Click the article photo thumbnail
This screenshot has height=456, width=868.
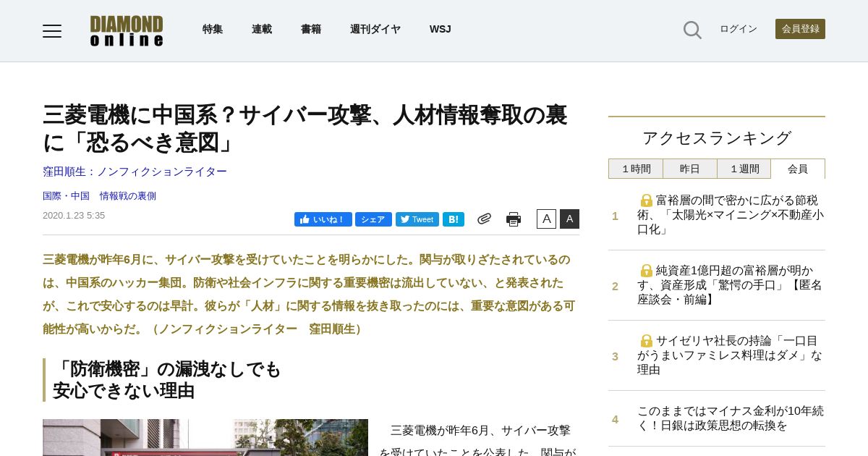(205, 437)
